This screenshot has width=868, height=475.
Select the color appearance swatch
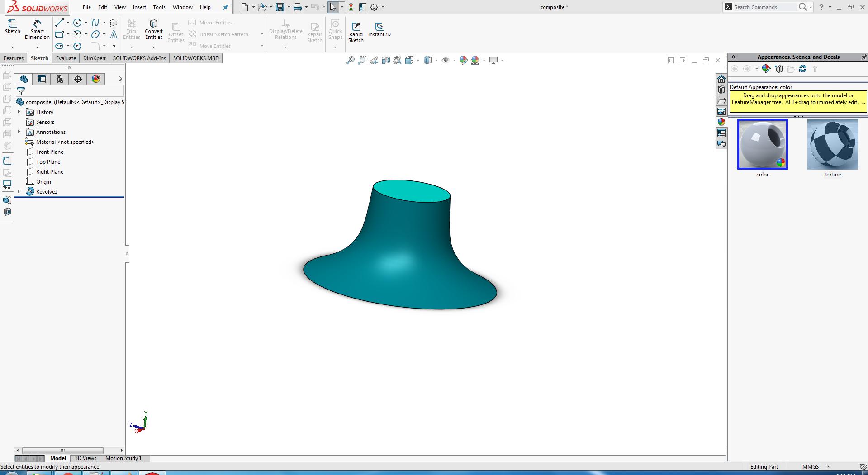coord(762,144)
